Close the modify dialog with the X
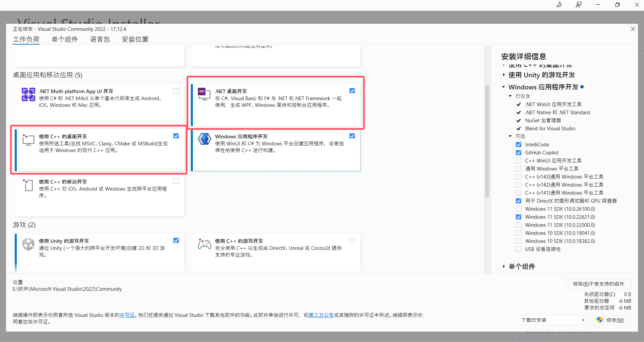The image size is (644, 342). tap(633, 29)
